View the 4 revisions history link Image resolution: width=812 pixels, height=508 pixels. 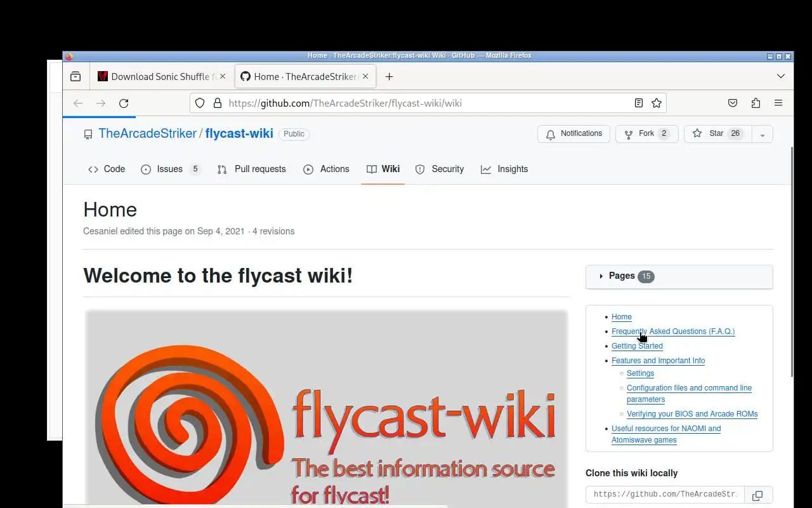tap(273, 231)
